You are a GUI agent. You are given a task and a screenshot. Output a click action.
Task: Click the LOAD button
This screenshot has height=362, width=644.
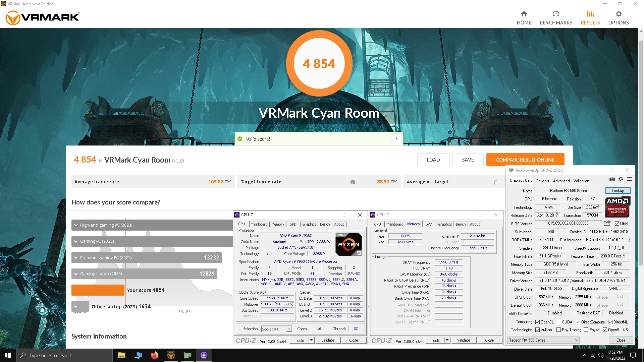click(433, 160)
